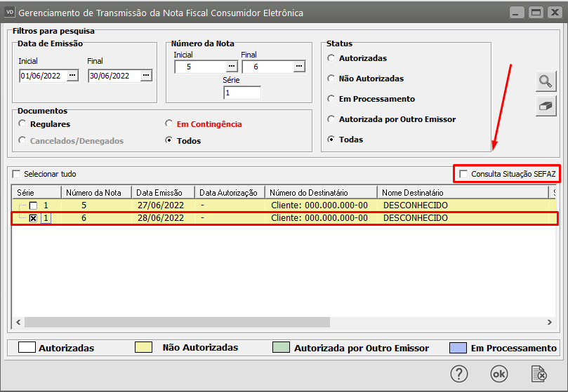Viewport: 568px width, 392px height.
Task: Select the Autorizadas status radio button
Action: click(x=331, y=58)
